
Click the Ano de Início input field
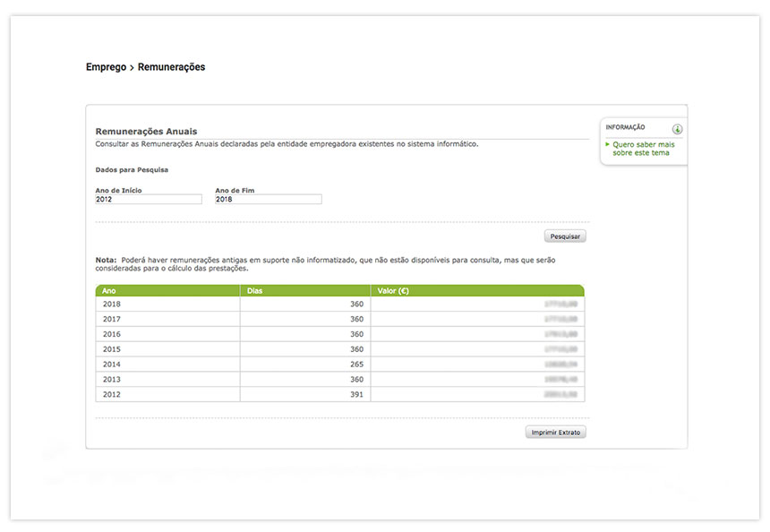point(149,200)
